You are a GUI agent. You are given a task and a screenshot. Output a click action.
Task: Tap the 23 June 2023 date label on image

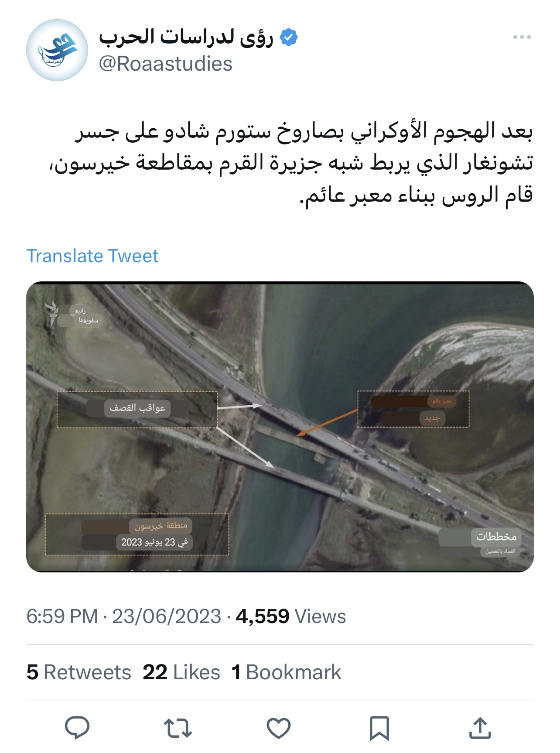pyautogui.click(x=154, y=542)
